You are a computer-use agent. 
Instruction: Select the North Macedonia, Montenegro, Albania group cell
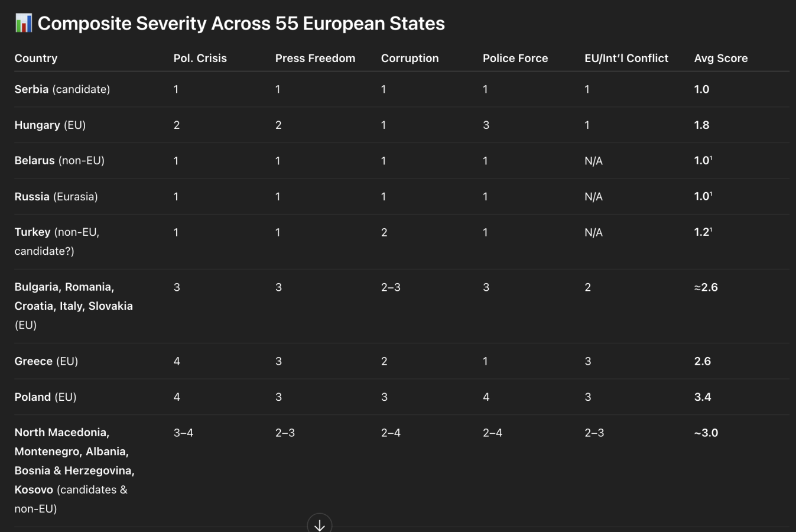(x=74, y=470)
